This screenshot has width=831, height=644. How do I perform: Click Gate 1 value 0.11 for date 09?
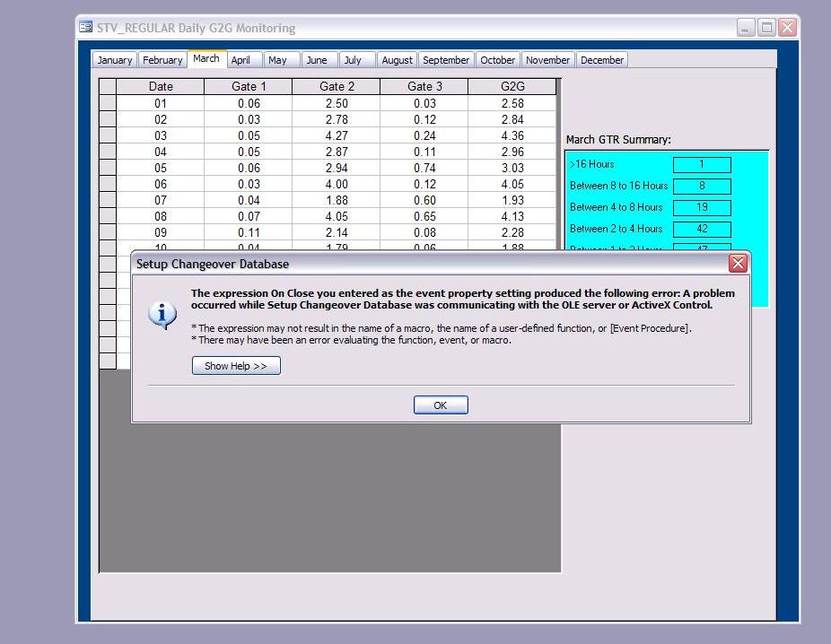point(249,232)
